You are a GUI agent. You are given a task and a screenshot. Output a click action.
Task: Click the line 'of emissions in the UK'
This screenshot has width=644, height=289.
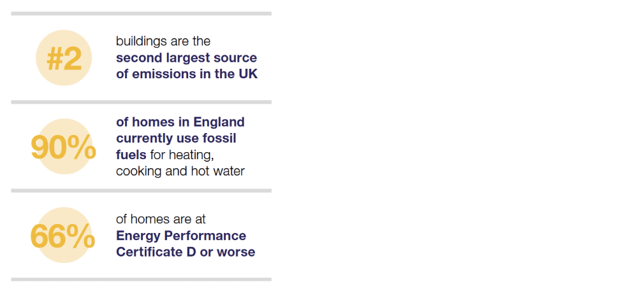[x=187, y=74]
